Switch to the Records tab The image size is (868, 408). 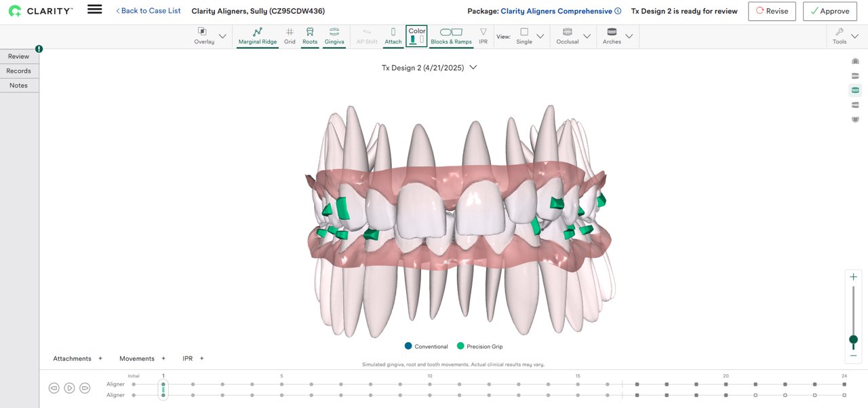[19, 71]
